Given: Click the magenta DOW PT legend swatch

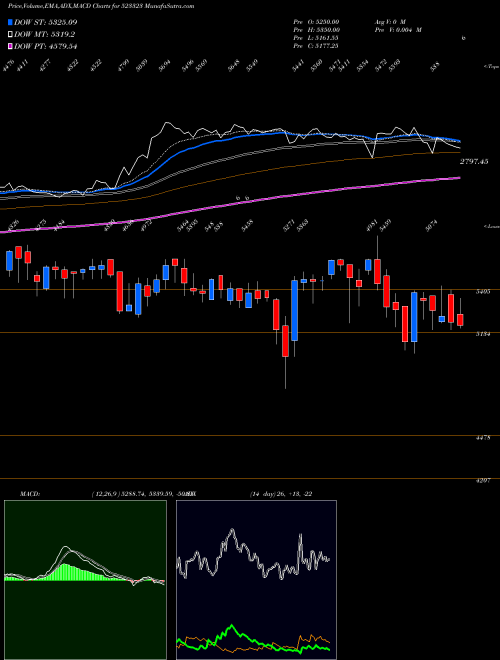Looking at the screenshot, I should click(10, 46).
